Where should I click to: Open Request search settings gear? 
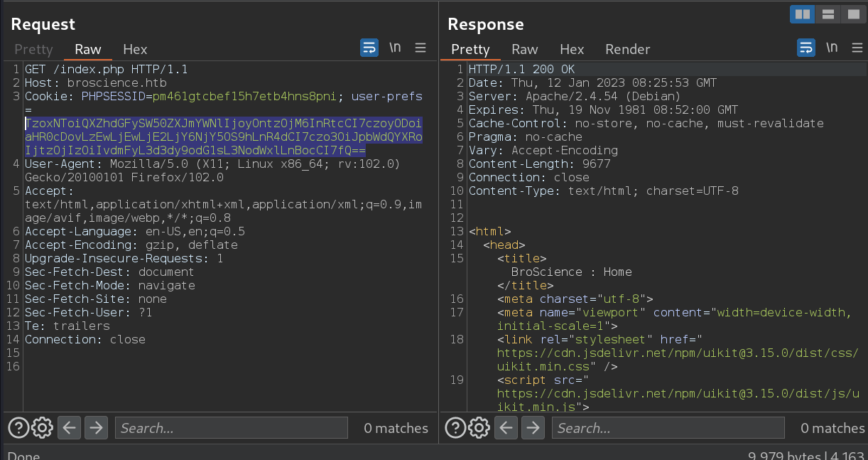pyautogui.click(x=43, y=428)
